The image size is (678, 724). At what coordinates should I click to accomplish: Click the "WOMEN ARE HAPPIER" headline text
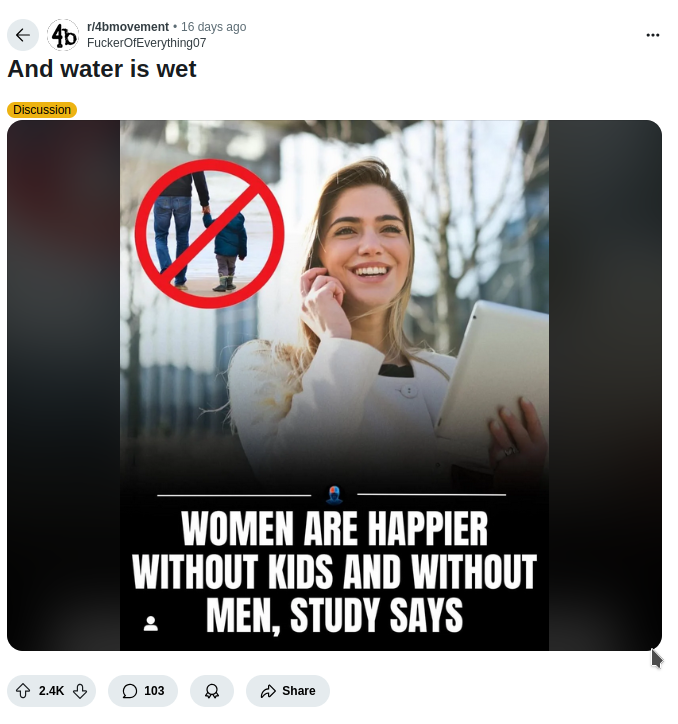pos(335,528)
